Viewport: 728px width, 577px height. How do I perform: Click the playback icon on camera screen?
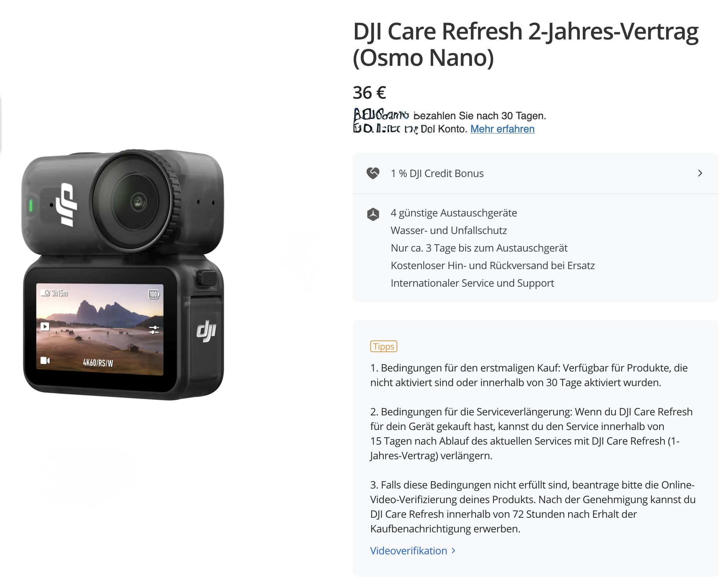click(45, 327)
